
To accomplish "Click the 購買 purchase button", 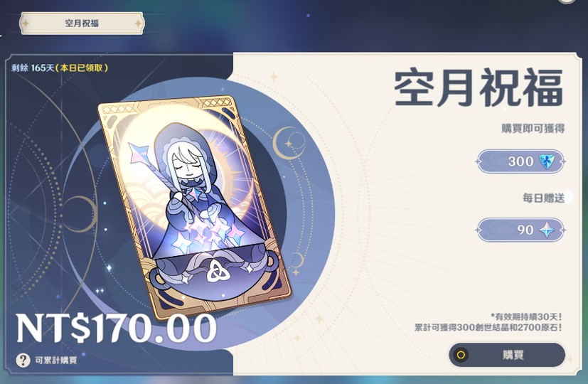I will (x=507, y=355).
